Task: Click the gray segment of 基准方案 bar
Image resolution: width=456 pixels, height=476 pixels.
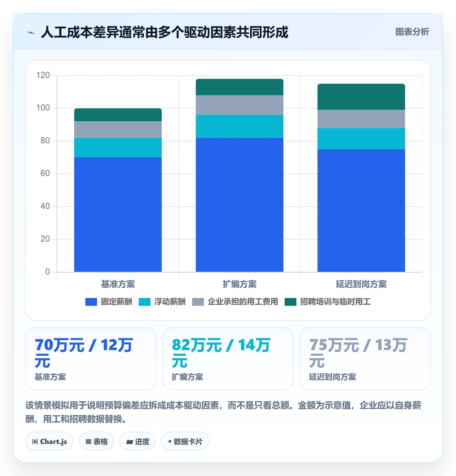Action: 118,130
